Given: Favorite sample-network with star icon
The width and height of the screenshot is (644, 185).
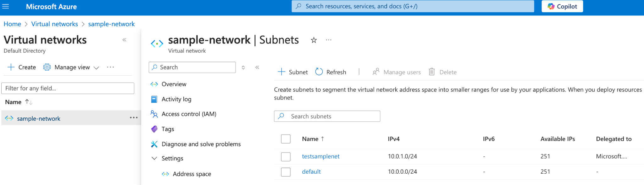Looking at the screenshot, I should [x=314, y=40].
